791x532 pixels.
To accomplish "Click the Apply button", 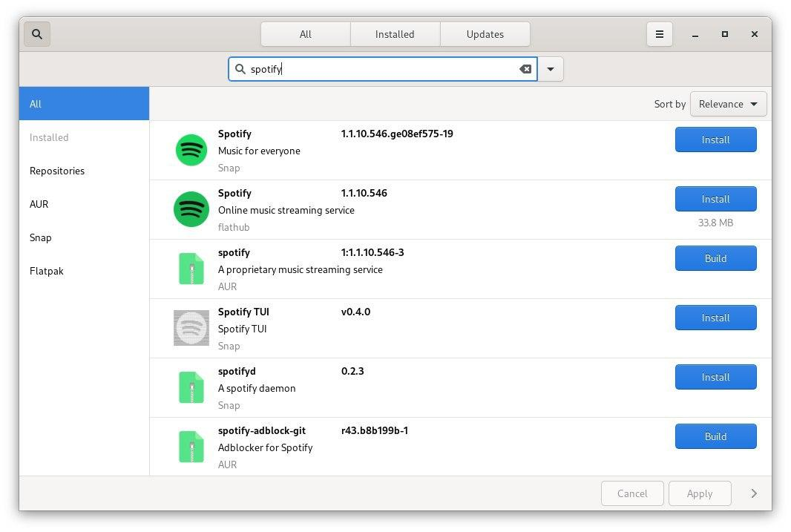I will 700,493.
